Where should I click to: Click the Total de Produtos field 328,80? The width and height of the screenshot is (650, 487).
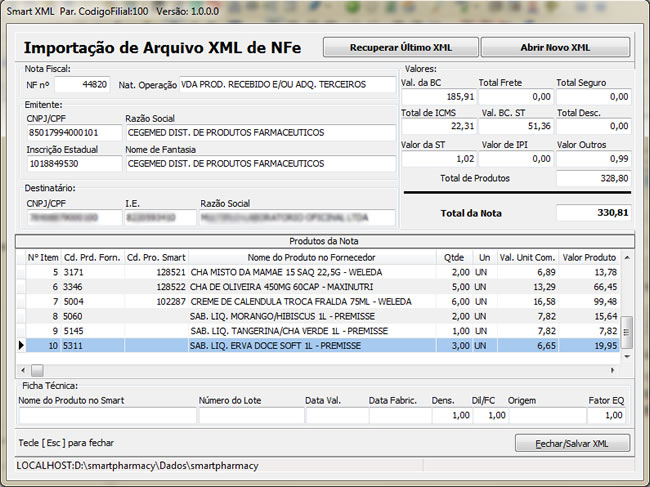[594, 179]
